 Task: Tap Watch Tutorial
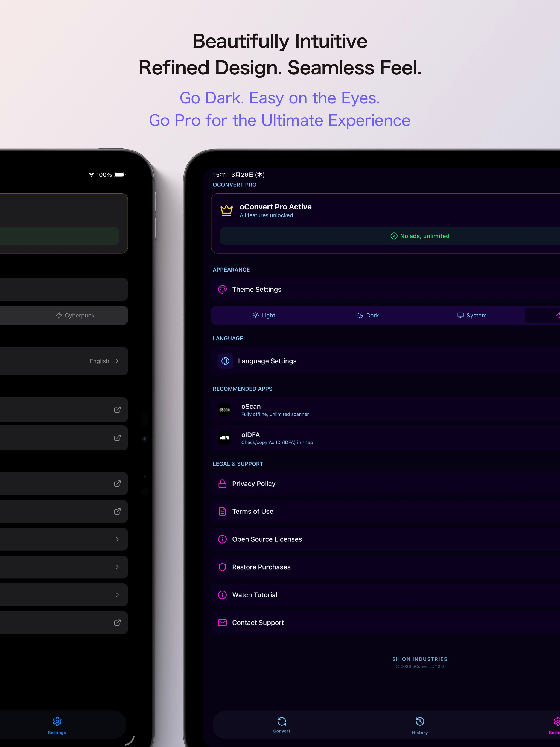(x=385, y=595)
